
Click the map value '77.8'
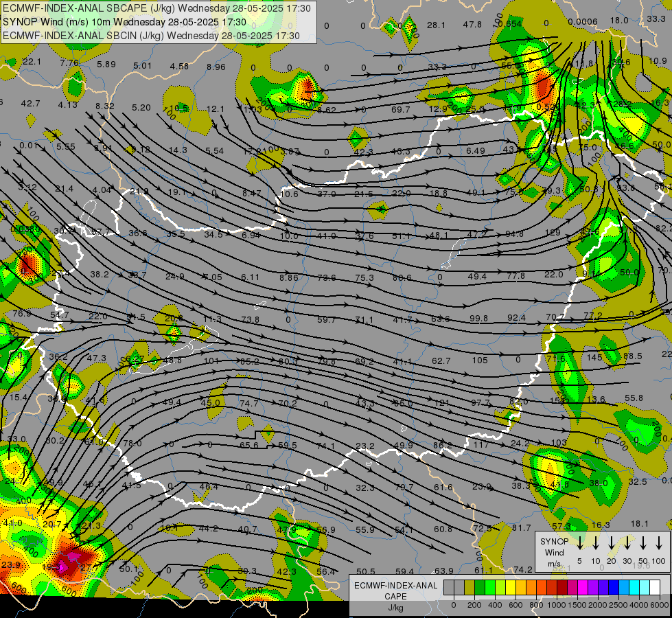516,276
